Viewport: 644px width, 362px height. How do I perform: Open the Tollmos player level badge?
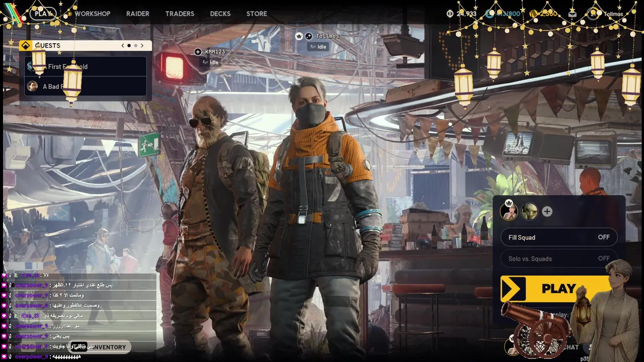point(593,14)
